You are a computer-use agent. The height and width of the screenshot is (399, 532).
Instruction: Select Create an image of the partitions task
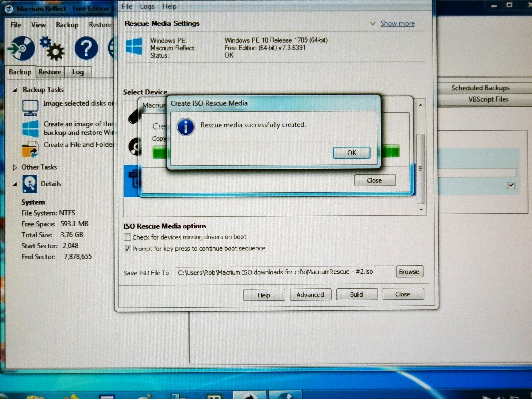pyautogui.click(x=78, y=128)
